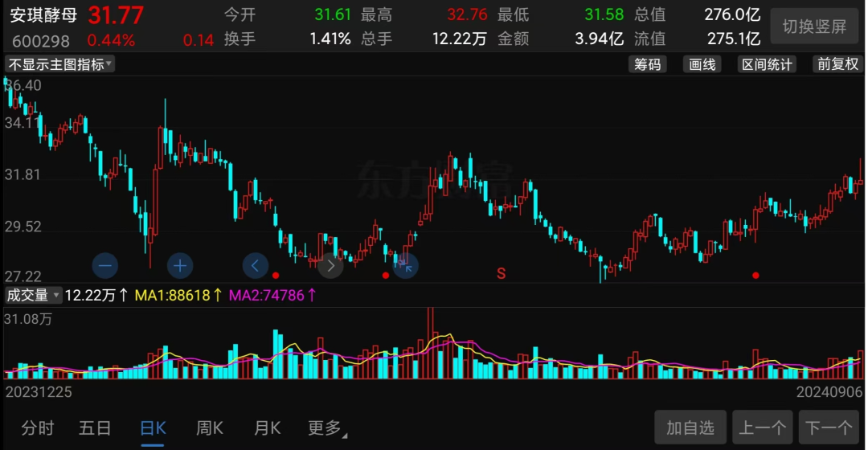Open the 筹码 chip distribution

647,64
